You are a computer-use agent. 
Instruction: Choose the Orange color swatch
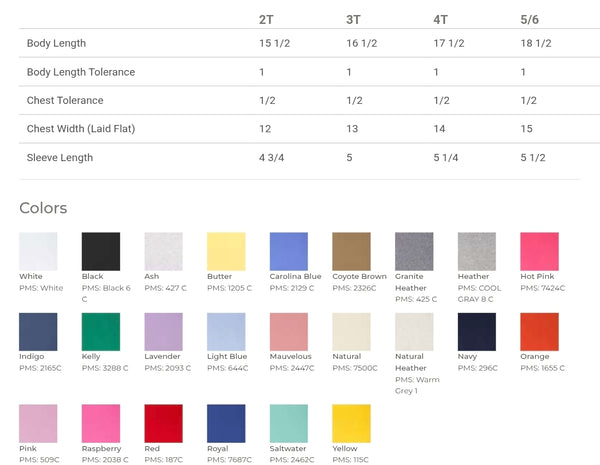tap(540, 332)
